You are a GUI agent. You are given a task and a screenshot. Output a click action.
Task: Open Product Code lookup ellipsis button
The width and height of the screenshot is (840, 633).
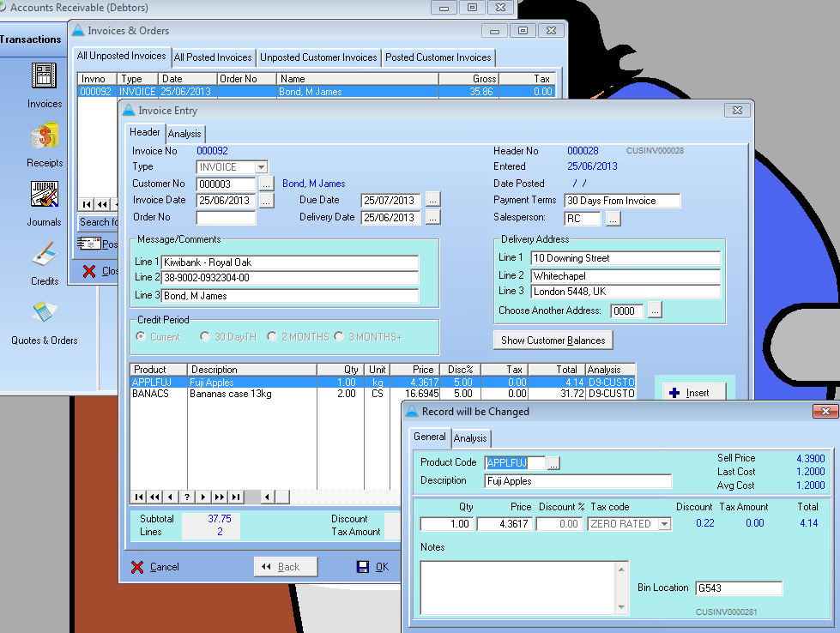pyautogui.click(x=553, y=463)
